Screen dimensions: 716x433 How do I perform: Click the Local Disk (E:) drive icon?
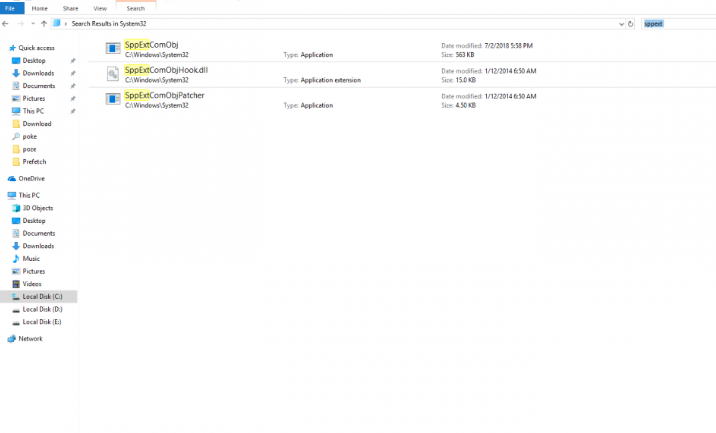16,323
